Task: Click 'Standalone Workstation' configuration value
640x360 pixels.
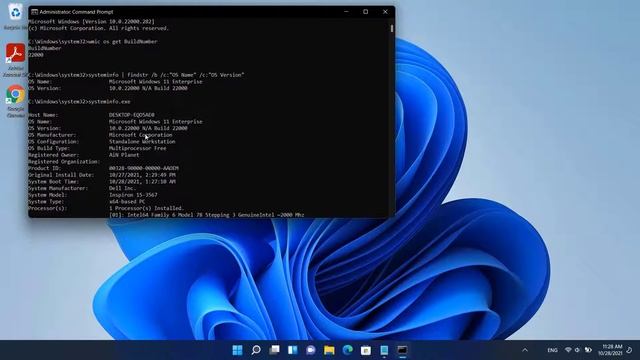Action: click(x=142, y=142)
